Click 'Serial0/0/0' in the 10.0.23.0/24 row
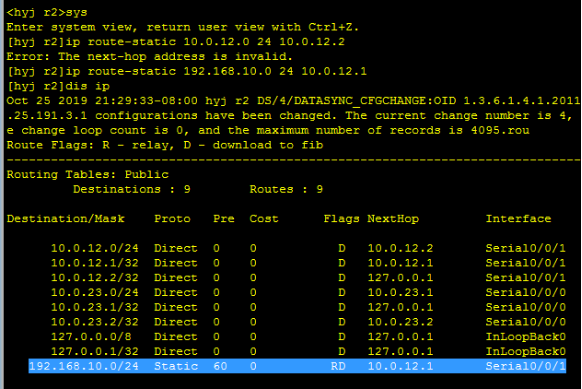This screenshot has width=582, height=389. point(526,292)
